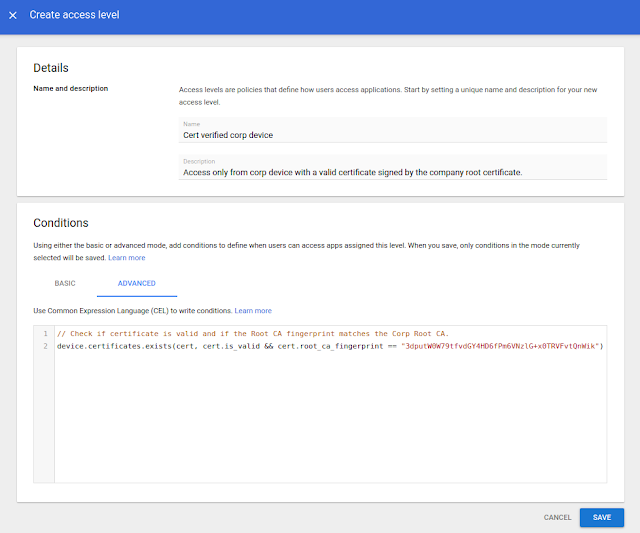Close the Create access level dialog

click(x=13, y=15)
